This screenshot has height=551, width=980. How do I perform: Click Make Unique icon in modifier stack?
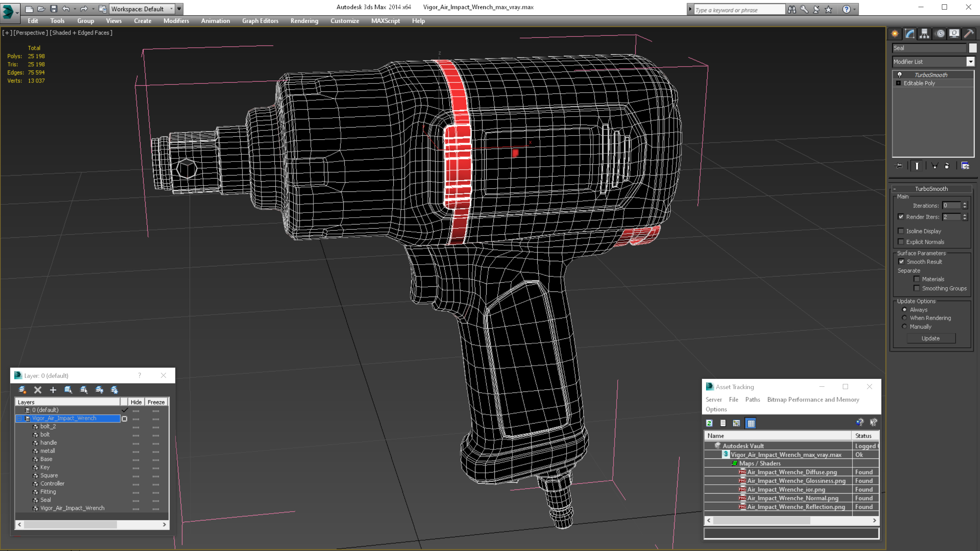[934, 165]
